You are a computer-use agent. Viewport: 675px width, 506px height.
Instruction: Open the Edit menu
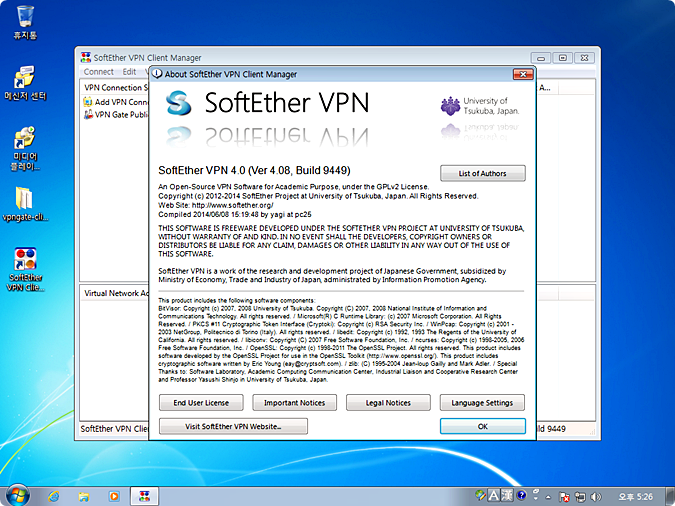(x=129, y=71)
